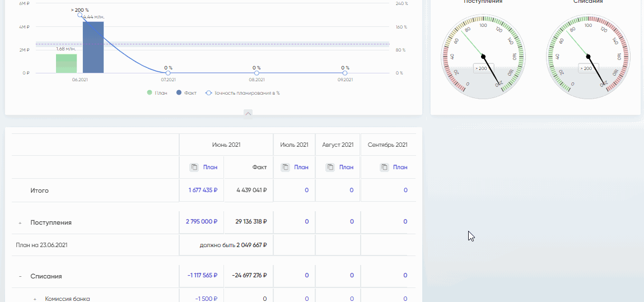
Task: Copy the Сентябрь 2021 plan column
Action: 384,167
